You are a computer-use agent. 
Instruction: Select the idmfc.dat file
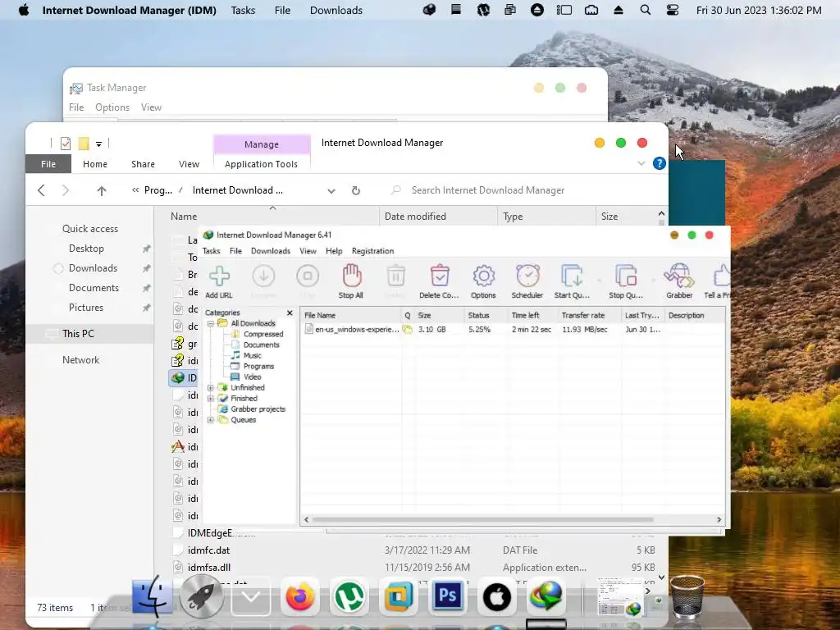coord(209,550)
